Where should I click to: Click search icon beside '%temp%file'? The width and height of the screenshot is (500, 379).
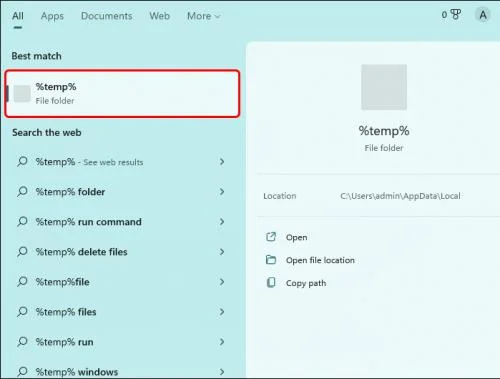pyautogui.click(x=22, y=282)
